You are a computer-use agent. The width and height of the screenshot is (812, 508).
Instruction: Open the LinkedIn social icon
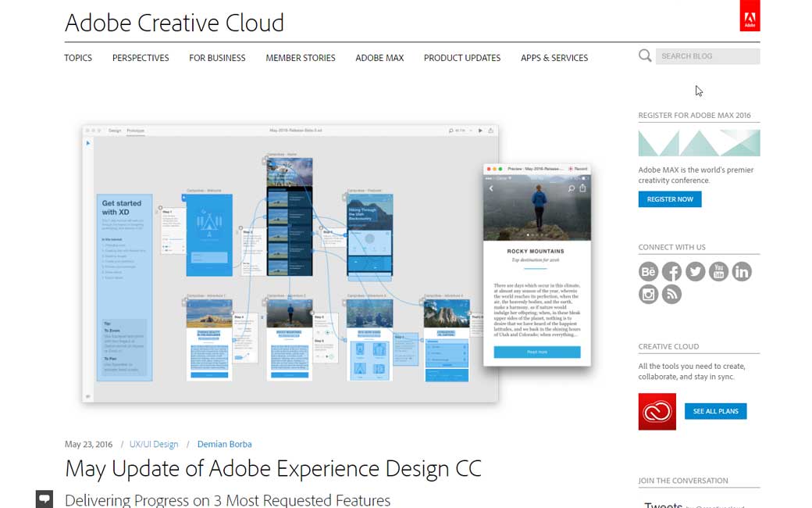(742, 271)
